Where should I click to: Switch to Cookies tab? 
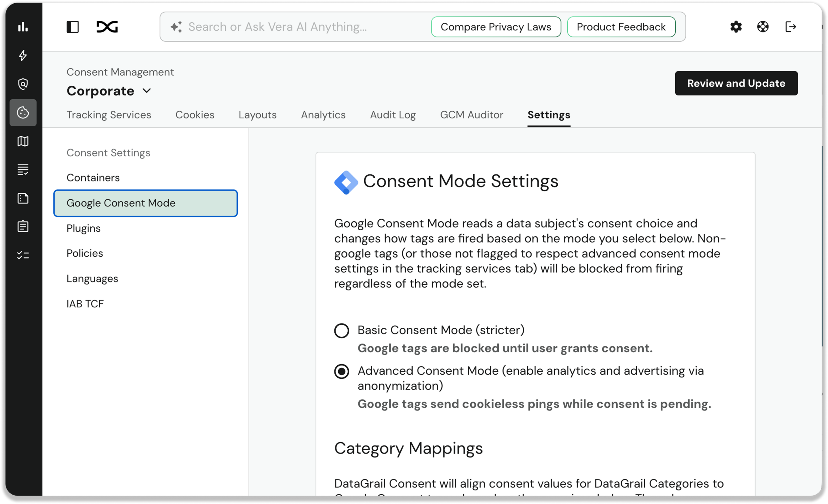[x=195, y=115]
